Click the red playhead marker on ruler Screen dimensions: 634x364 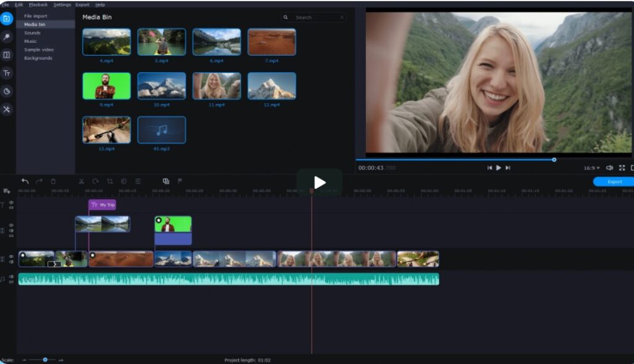tap(311, 191)
